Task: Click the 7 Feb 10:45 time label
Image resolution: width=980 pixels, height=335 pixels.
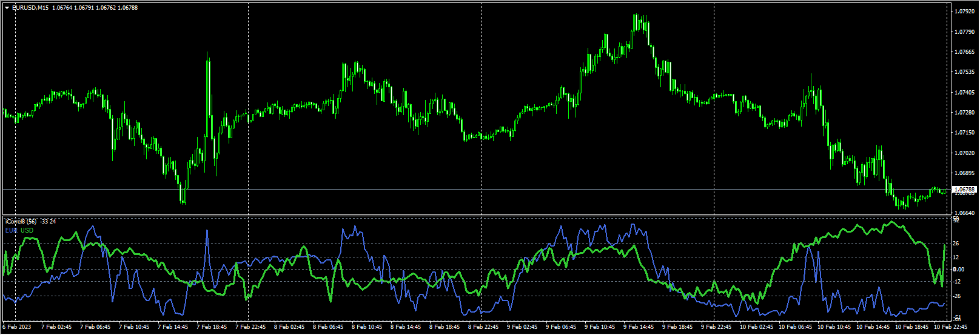Action: click(134, 327)
